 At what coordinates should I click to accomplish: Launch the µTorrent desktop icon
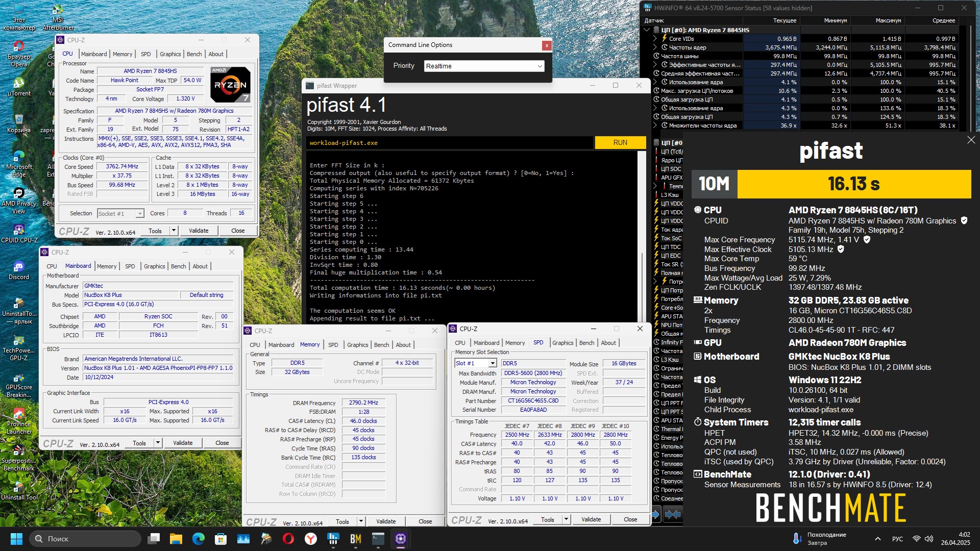click(x=19, y=86)
